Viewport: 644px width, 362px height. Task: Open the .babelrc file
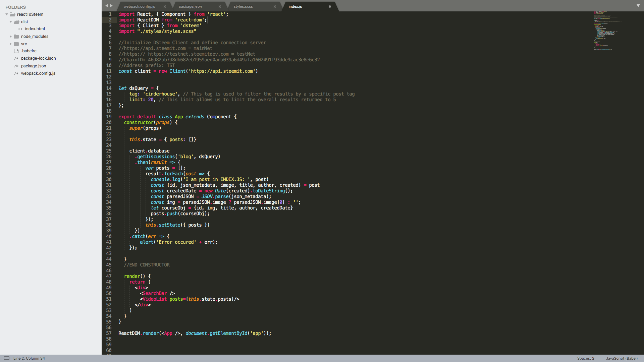(29, 51)
